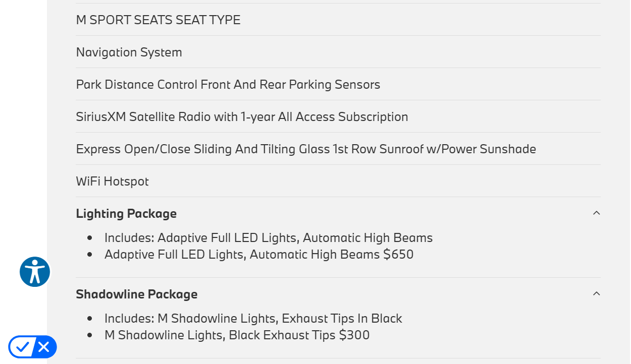Click SiriusXM Satellite Radio feature text

click(x=242, y=117)
